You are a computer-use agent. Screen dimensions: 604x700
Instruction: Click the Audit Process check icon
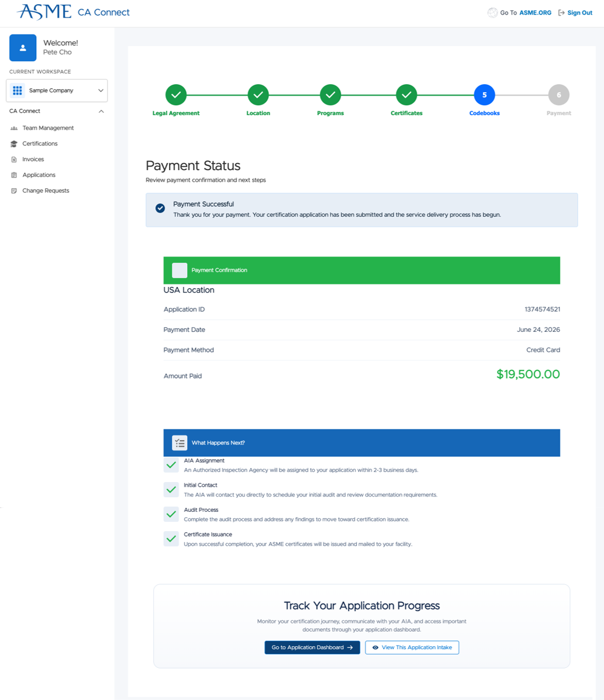click(x=171, y=514)
